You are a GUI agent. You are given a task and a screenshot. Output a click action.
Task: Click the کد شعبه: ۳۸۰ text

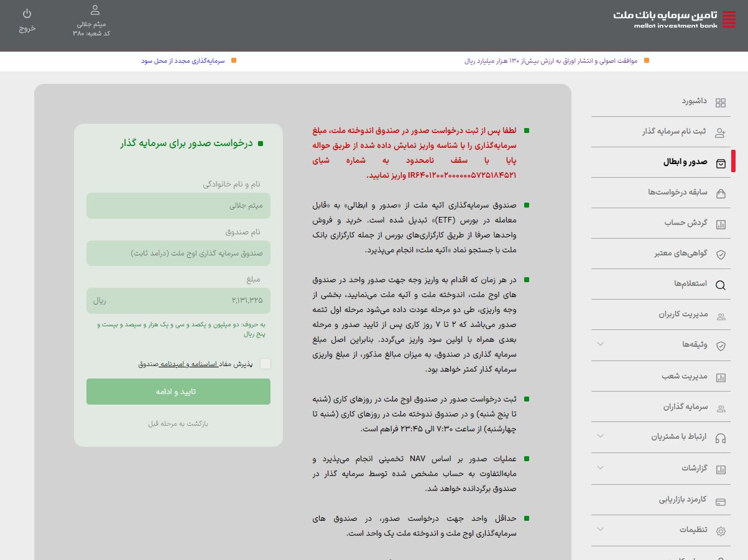91,33
